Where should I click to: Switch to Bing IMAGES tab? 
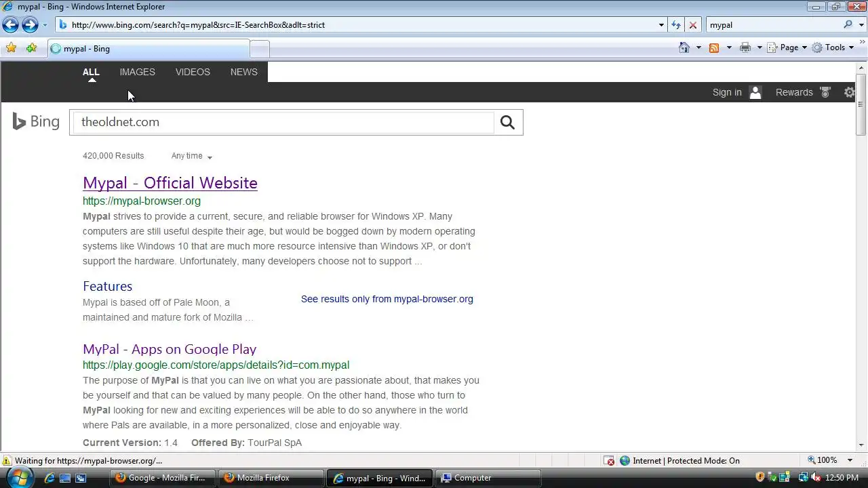click(137, 72)
